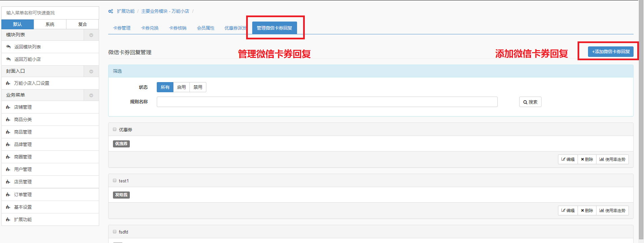Viewport: 644px width, 243px height.
Task: Click the return arrow icon for 返回万能小店
Action: 8,59
